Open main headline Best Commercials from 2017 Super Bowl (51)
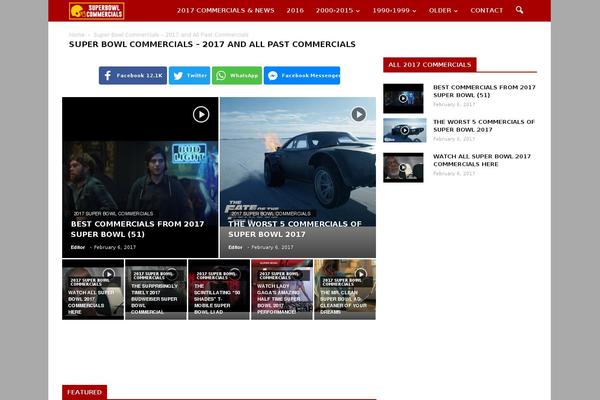 (x=137, y=229)
